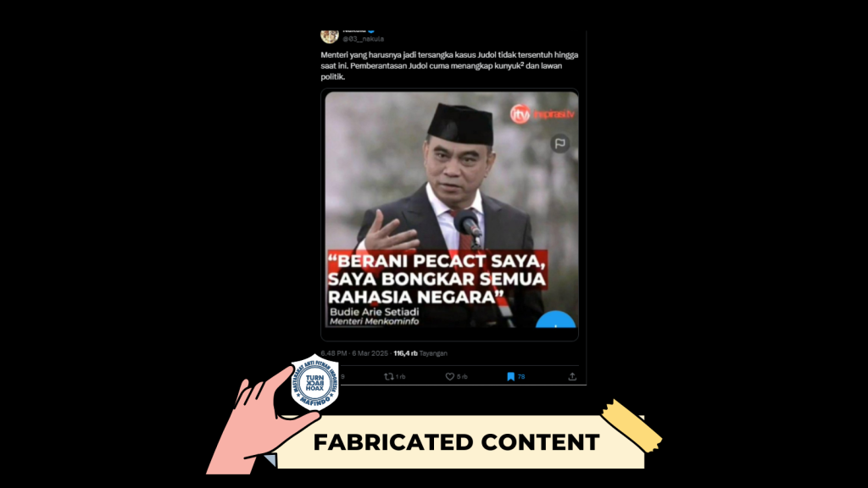Click the 6 Mar 2025 date
Screen dimensions: 868x488
370,353
